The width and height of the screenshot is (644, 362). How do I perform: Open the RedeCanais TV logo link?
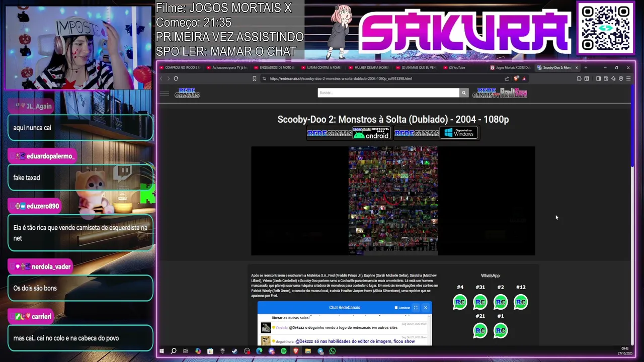pos(486,93)
